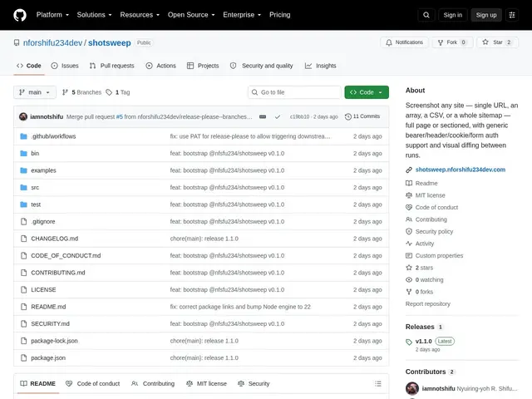Open the Pricing link
This screenshot has height=399, width=532.
tap(279, 15)
